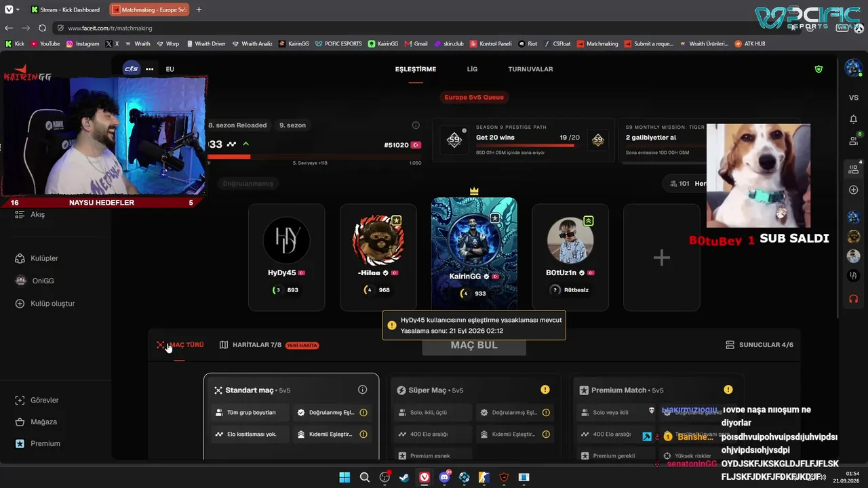This screenshot has width=868, height=488.
Task: Click the warning icon on Premium Match card
Action: (728, 390)
